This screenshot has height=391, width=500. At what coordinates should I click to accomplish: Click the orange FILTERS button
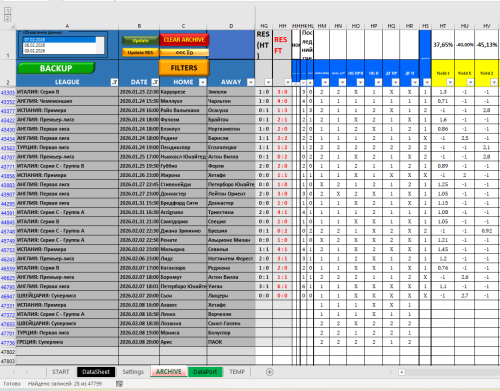click(x=184, y=68)
